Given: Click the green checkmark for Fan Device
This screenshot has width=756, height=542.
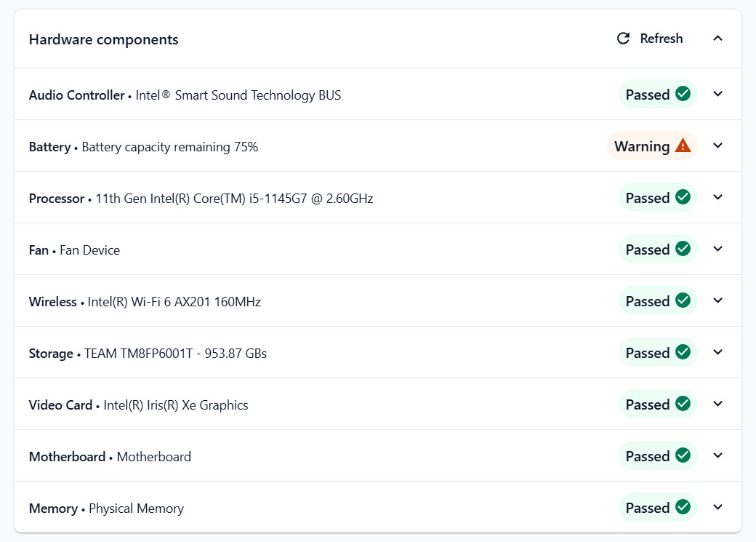Looking at the screenshot, I should 683,249.
